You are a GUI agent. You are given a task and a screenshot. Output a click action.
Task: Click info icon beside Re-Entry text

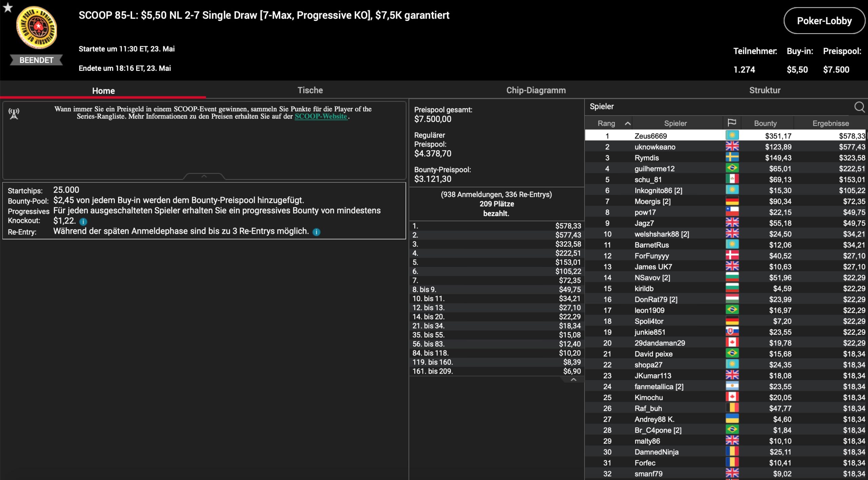(316, 232)
